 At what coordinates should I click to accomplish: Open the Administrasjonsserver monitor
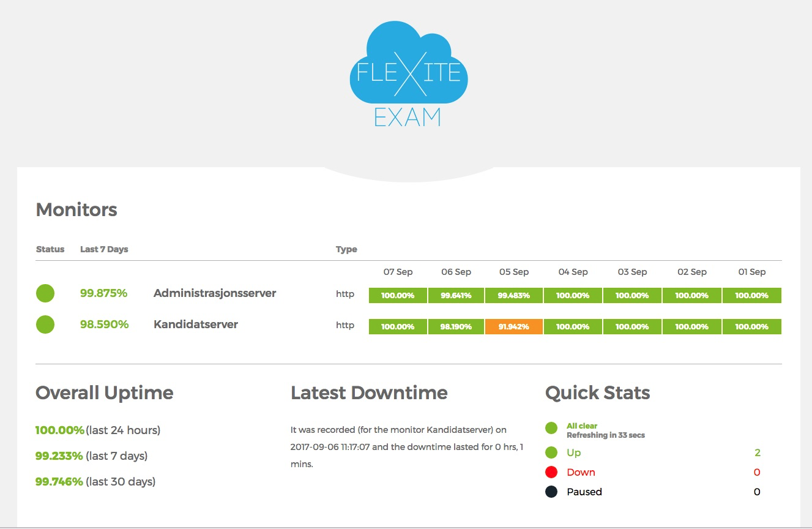[215, 293]
